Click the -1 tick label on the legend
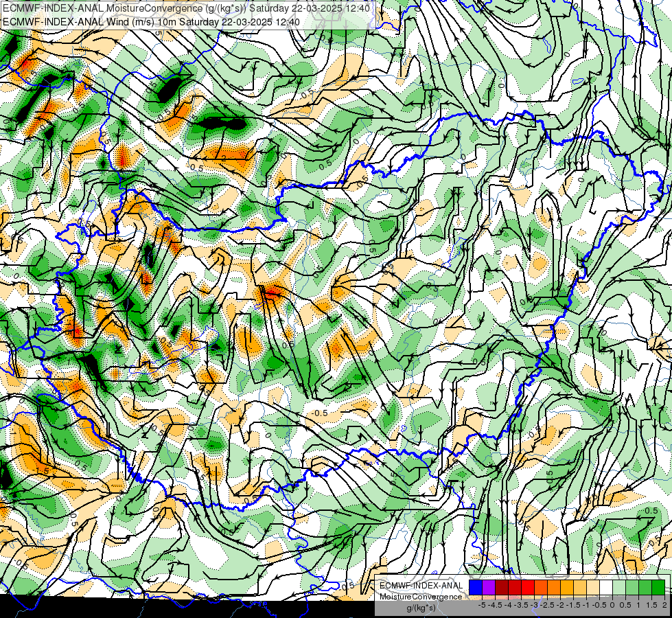This screenshot has width=672, height=618. click(x=586, y=605)
